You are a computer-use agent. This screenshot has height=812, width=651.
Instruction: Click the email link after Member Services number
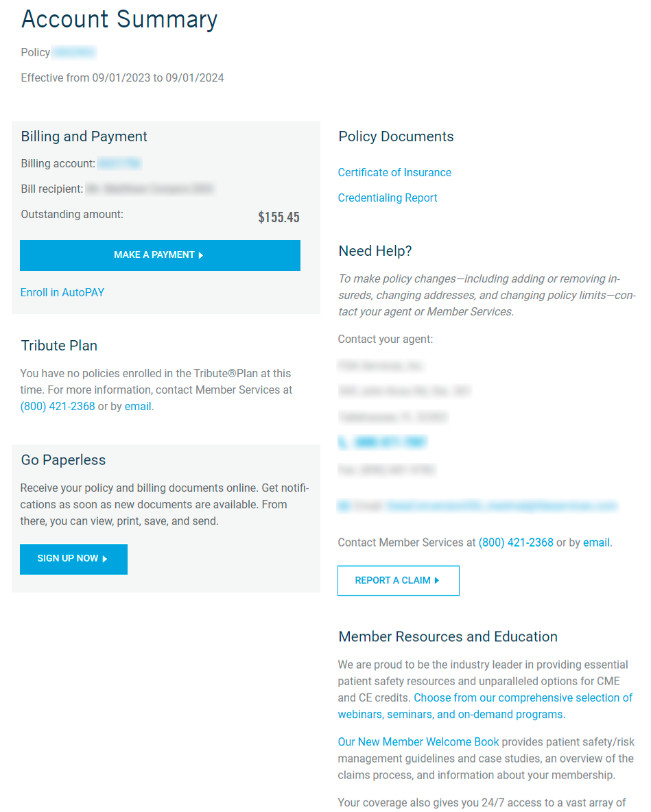click(x=596, y=542)
